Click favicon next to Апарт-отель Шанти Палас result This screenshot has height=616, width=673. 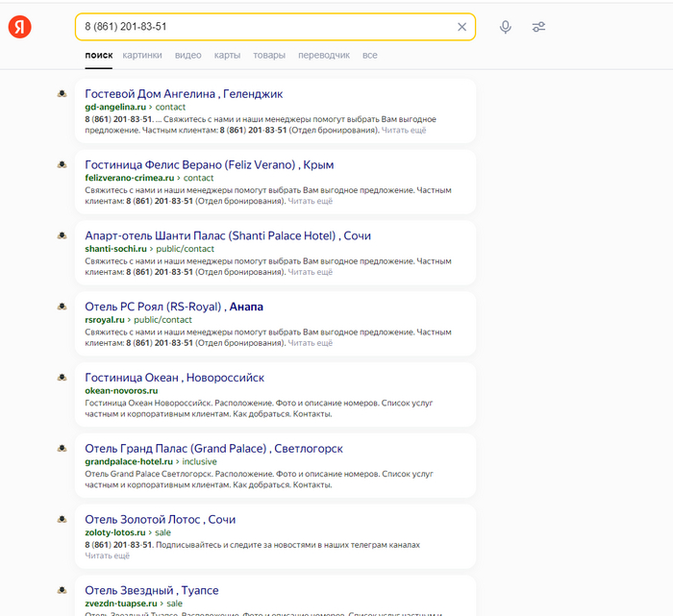point(62,235)
